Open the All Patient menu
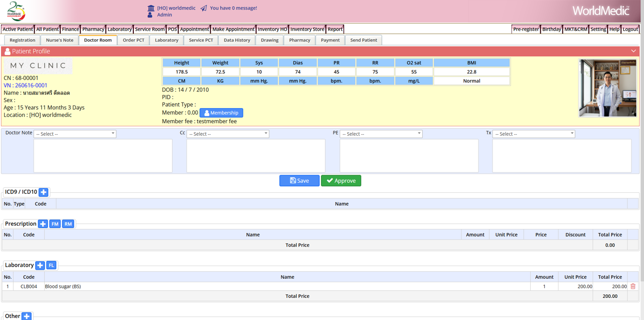The width and height of the screenshot is (644, 320). pyautogui.click(x=47, y=29)
